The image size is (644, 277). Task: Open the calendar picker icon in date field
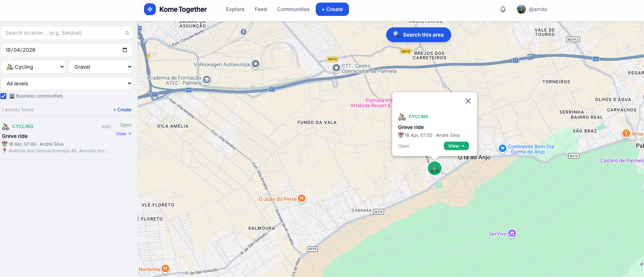(x=125, y=50)
